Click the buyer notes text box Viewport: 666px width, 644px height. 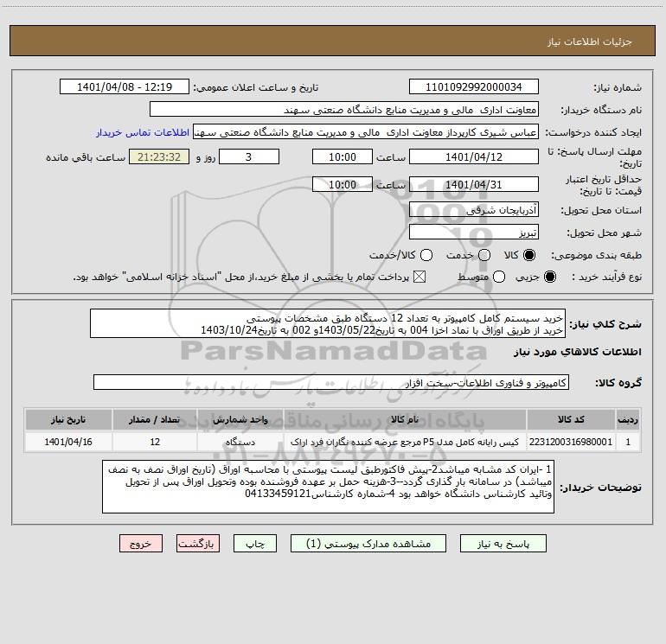point(328,487)
